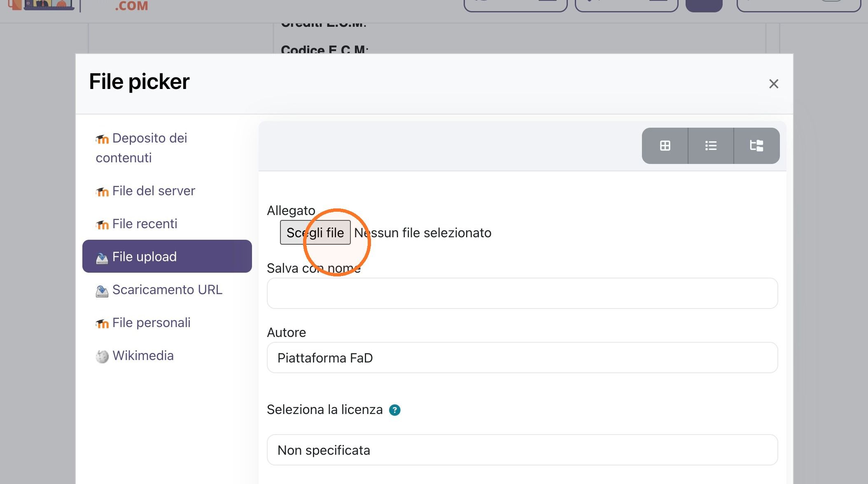Switch to folder tree view
868x484 pixels.
(x=757, y=146)
